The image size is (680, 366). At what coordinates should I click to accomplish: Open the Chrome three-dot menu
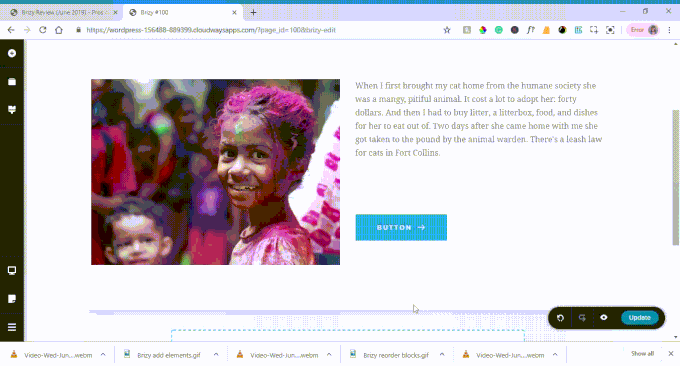click(670, 30)
